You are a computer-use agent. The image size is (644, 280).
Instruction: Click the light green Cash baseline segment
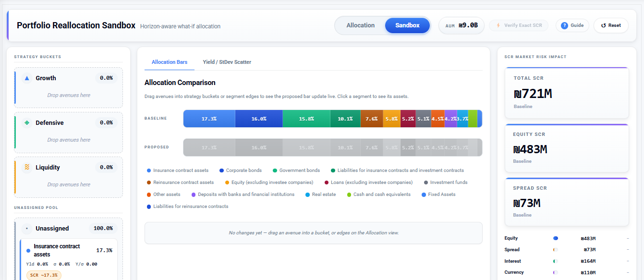click(x=473, y=119)
